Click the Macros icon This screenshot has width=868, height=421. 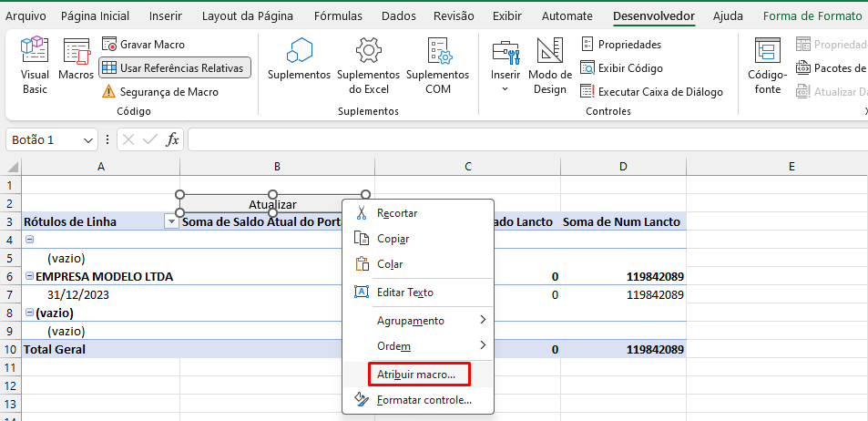[x=77, y=66]
